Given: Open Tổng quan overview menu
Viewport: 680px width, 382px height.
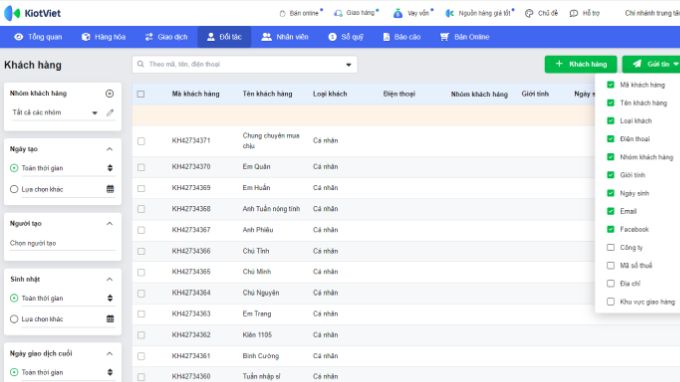Looking at the screenshot, I should (38, 37).
